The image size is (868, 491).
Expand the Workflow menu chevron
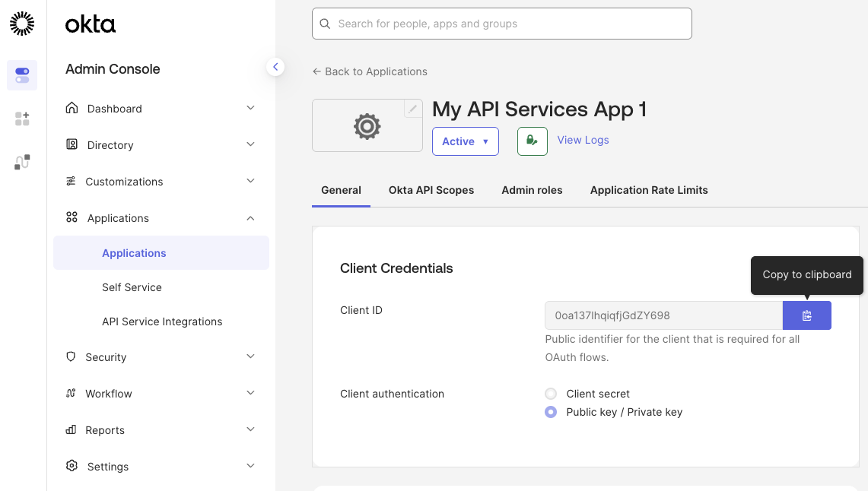251,393
